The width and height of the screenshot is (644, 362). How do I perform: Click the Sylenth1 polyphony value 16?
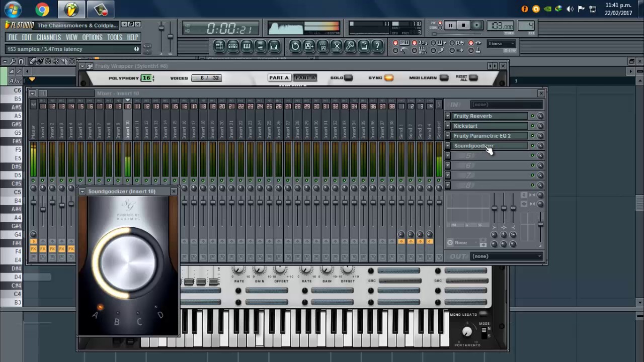[x=146, y=78]
